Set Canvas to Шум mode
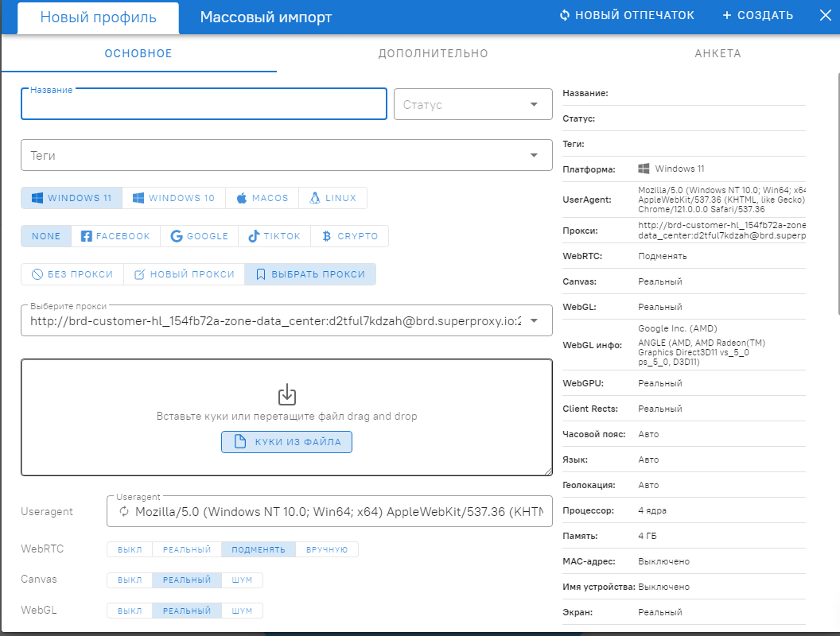Viewport: 840px width, 636px height. pyautogui.click(x=242, y=580)
